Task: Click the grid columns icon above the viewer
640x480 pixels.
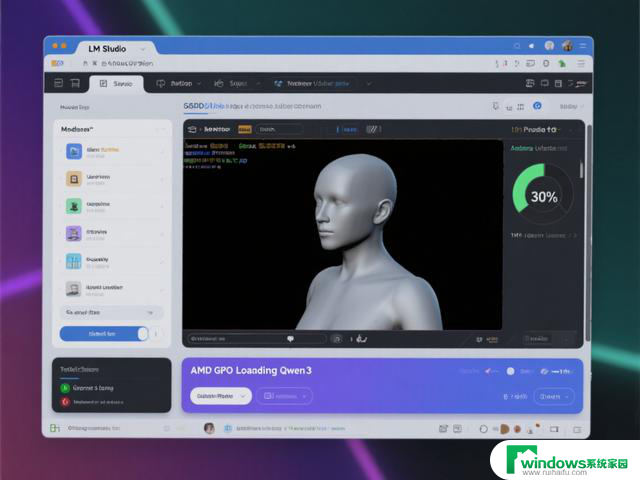Action: [520, 107]
